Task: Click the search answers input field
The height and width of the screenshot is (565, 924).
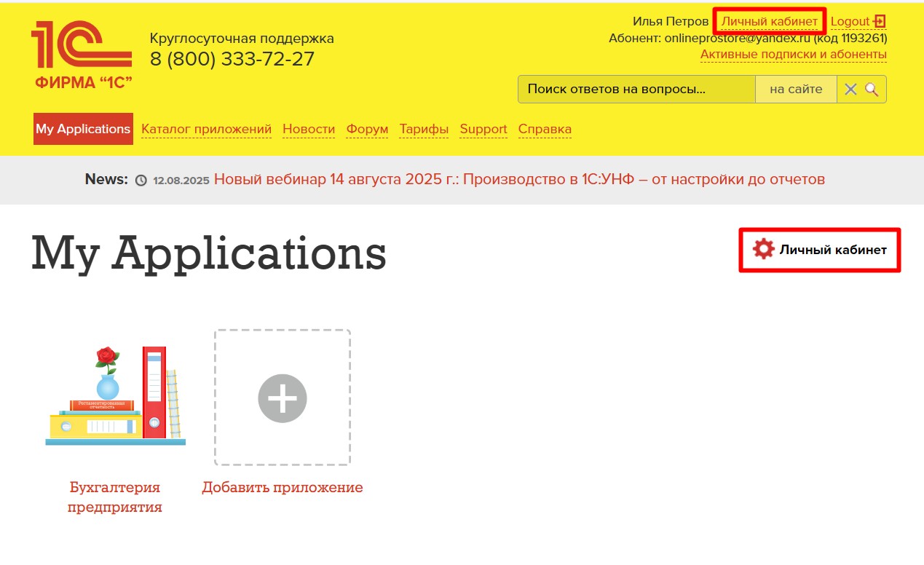Action: tap(636, 90)
